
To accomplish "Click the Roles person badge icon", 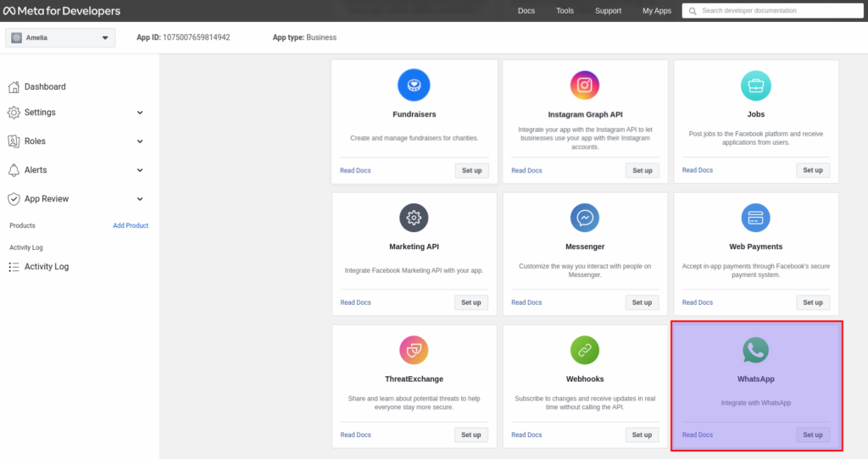I will point(14,141).
